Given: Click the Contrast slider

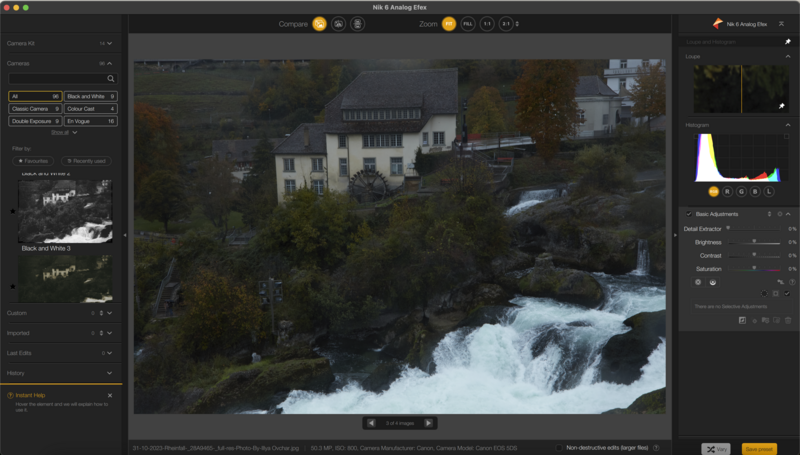Looking at the screenshot, I should coord(754,256).
